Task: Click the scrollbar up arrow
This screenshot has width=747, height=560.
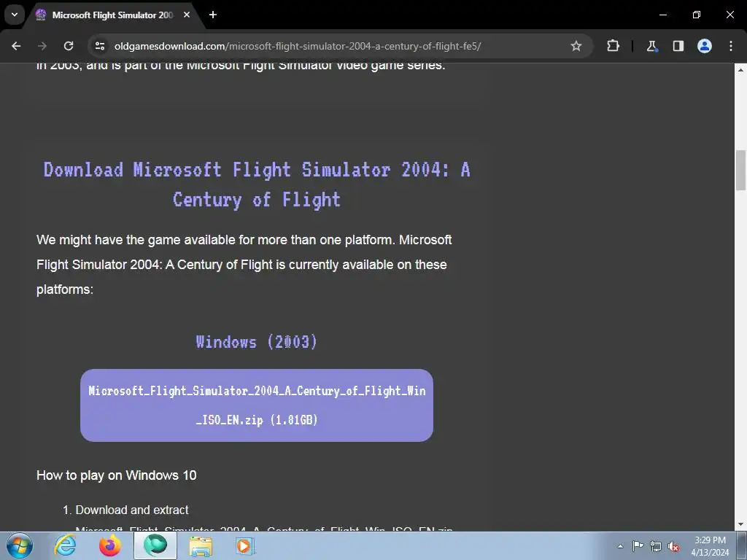Action: [740, 69]
